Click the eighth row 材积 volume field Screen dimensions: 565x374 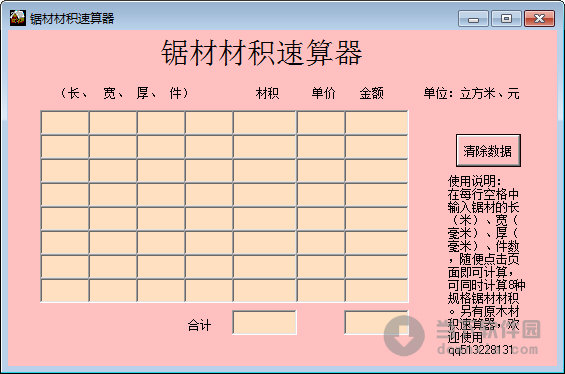pyautogui.click(x=265, y=291)
